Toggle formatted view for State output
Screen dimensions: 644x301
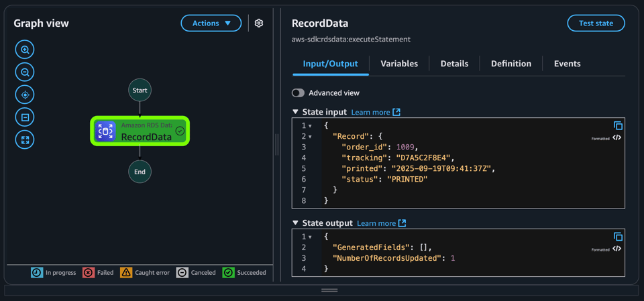click(x=616, y=249)
